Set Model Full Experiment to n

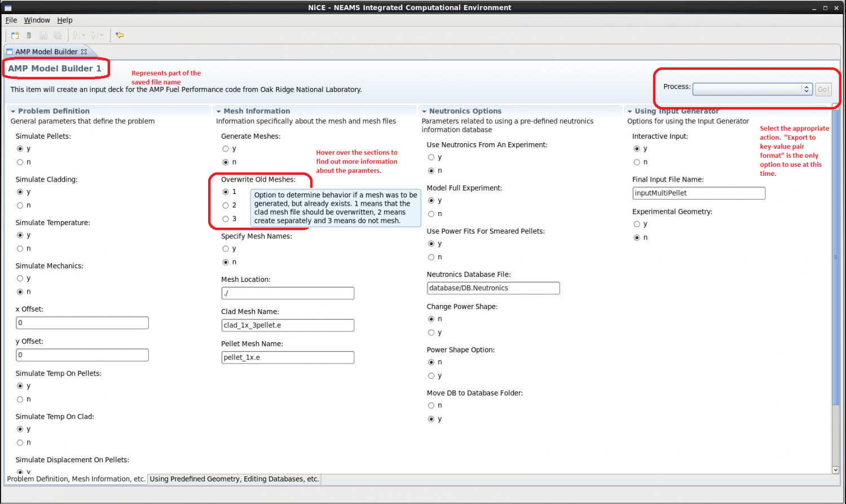pos(431,214)
